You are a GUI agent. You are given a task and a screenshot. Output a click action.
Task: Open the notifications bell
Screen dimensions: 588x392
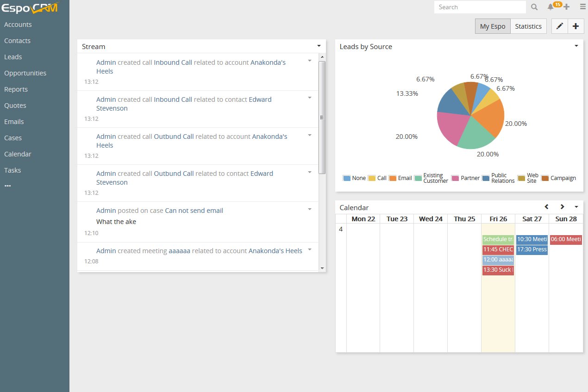coord(550,7)
